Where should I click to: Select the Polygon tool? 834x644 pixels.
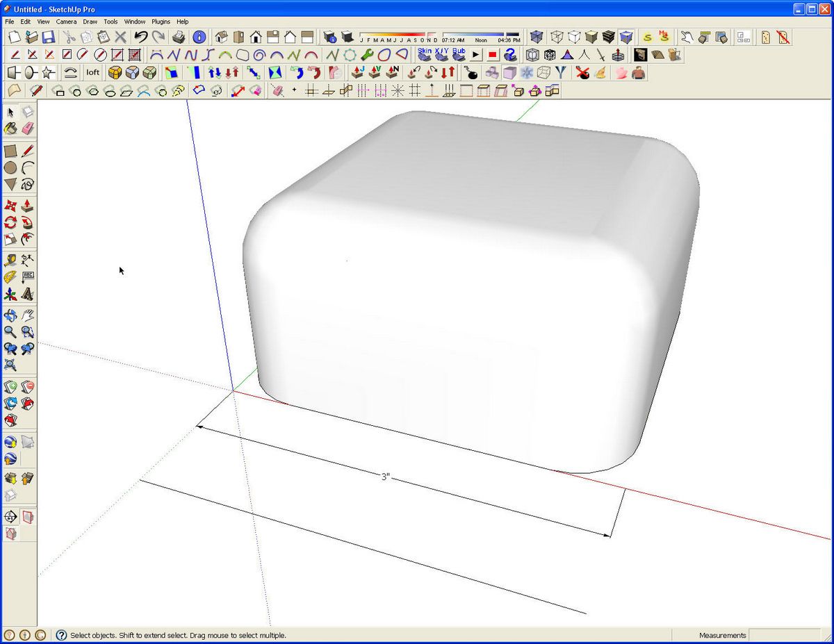(10, 184)
